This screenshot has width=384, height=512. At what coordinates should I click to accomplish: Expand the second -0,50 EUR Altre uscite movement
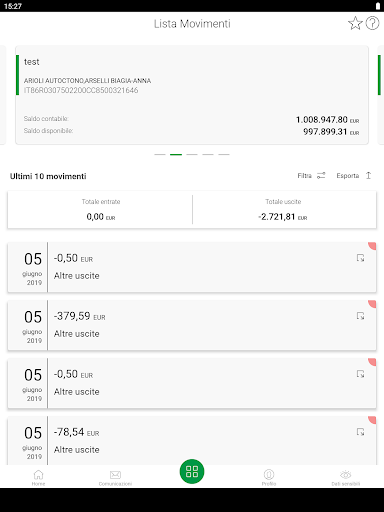click(x=192, y=383)
